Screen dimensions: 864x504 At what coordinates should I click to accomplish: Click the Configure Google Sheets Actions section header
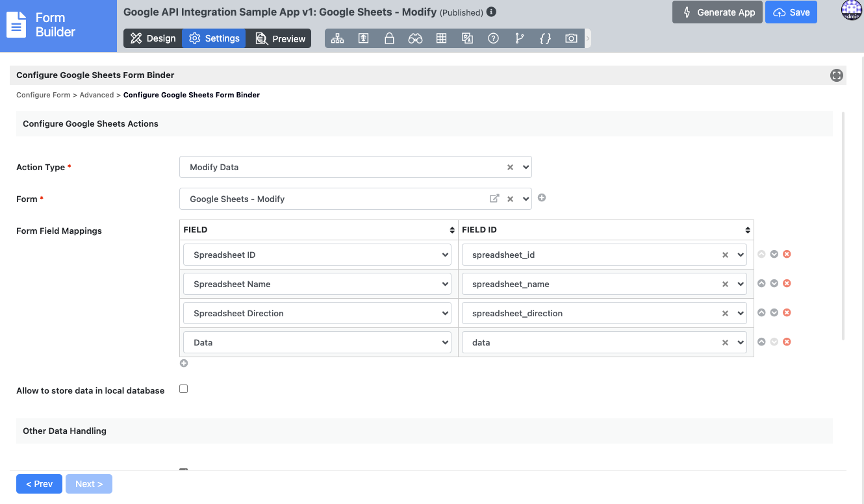424,123
